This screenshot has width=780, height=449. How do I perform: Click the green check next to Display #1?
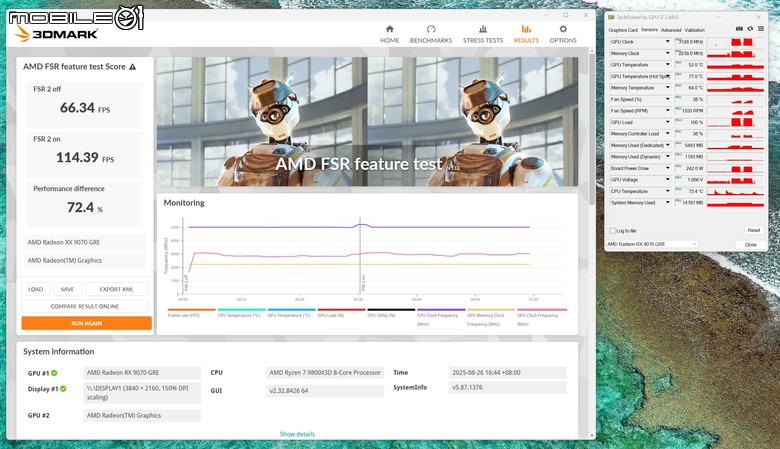coord(63,389)
